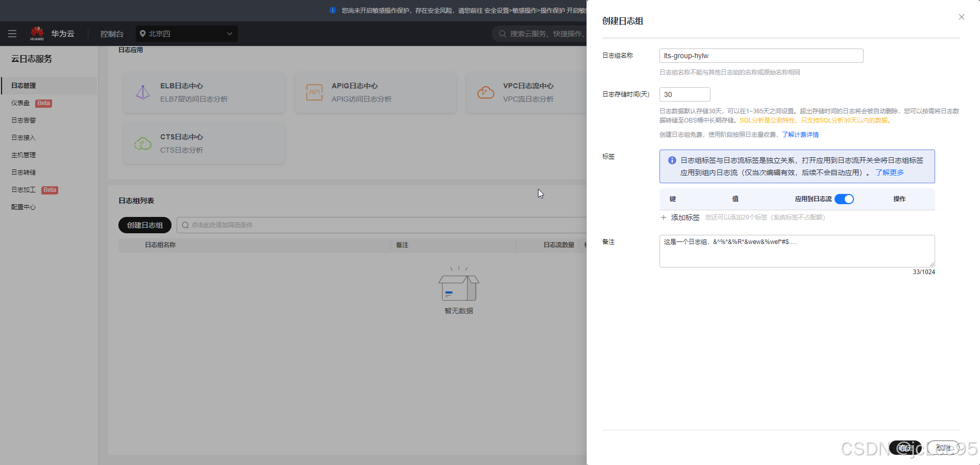The height and width of the screenshot is (465, 980).
Task: Click the 日志流数量 column header
Action: [x=559, y=245]
